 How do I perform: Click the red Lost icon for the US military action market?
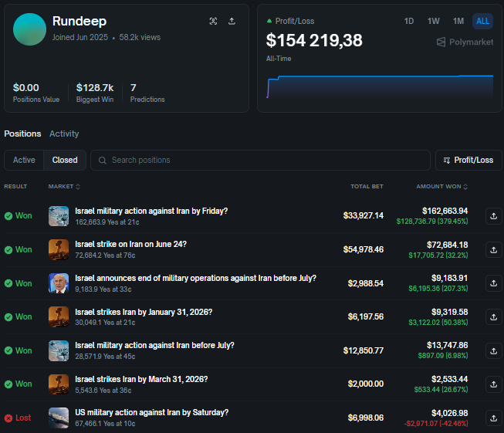[8, 418]
